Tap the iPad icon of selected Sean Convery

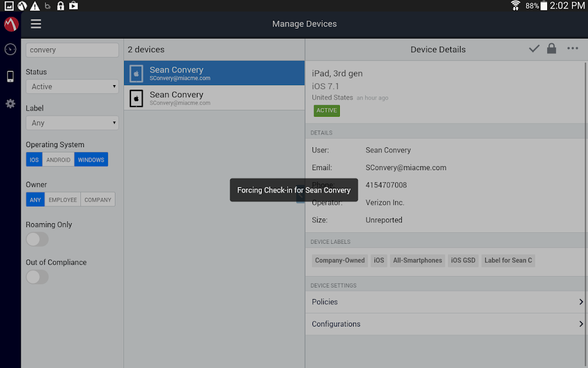pyautogui.click(x=137, y=73)
